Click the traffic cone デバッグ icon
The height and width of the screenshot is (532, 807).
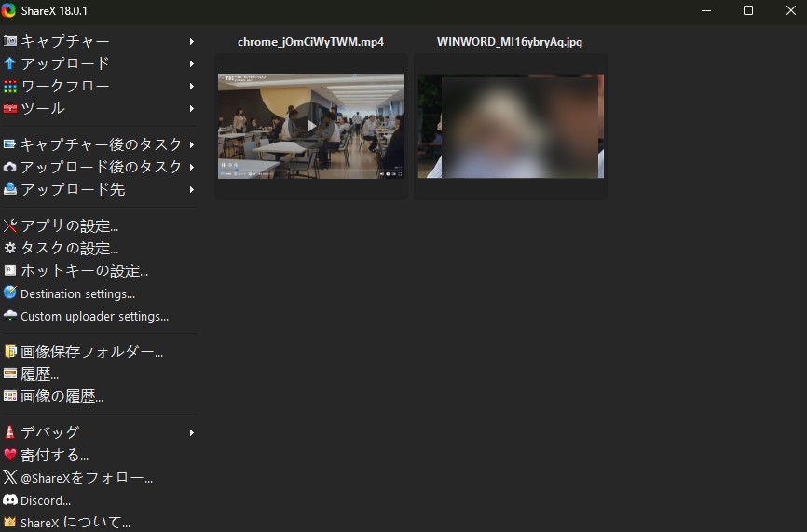pyautogui.click(x=10, y=432)
